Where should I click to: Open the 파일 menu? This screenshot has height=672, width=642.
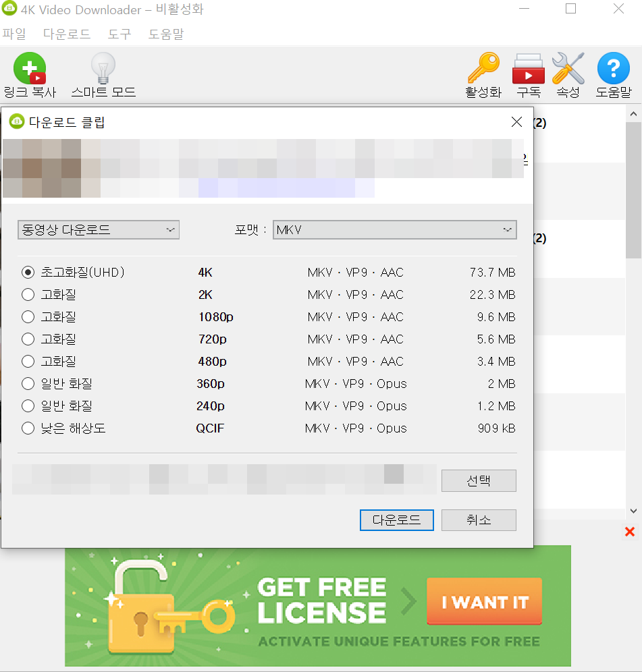coord(14,34)
